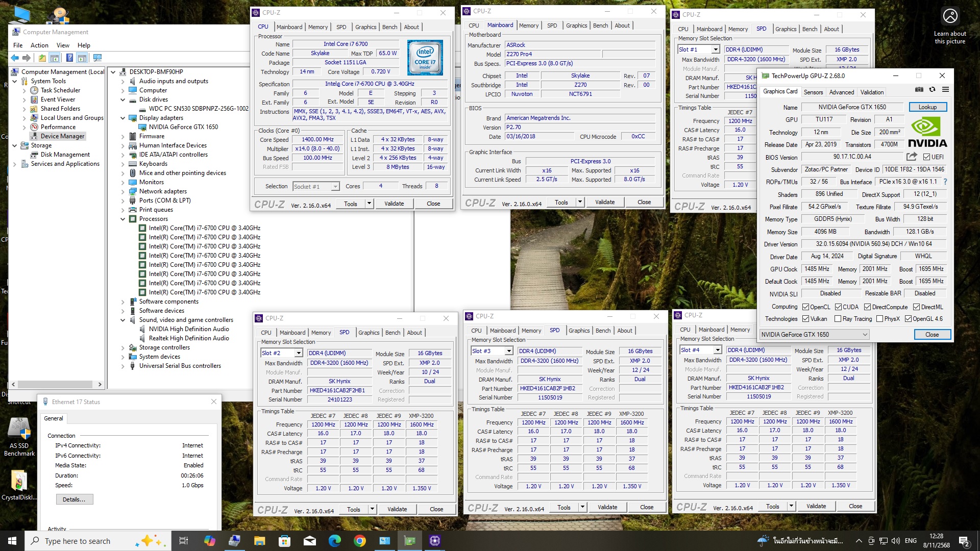The width and height of the screenshot is (980, 551).
Task: Click Computer Management back arrow
Action: coord(15,58)
